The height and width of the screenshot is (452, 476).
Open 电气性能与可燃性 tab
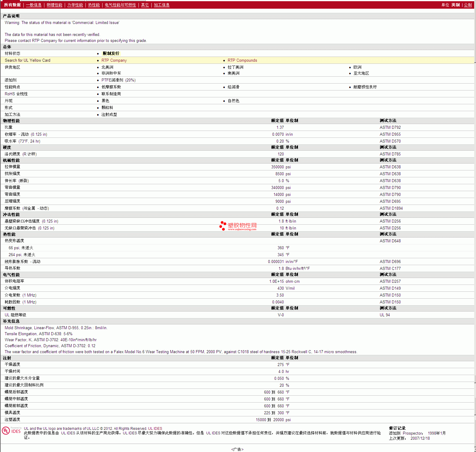pyautogui.click(x=120, y=5)
